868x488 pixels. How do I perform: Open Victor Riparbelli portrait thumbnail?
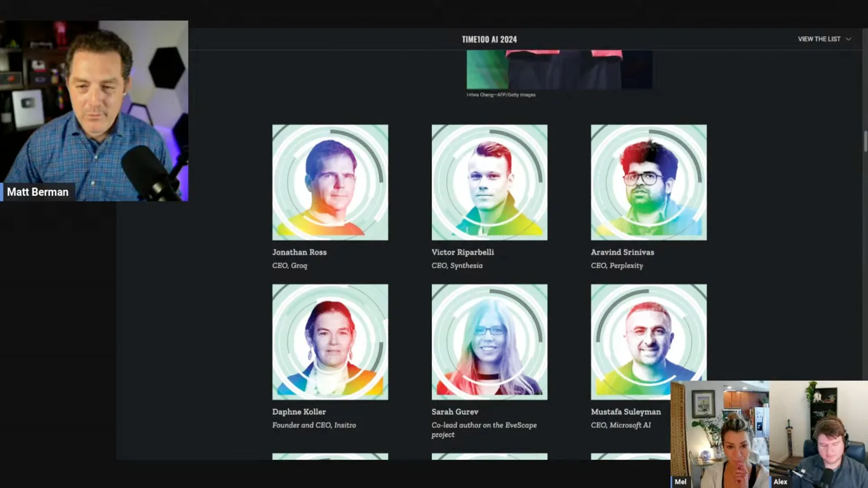click(x=489, y=182)
